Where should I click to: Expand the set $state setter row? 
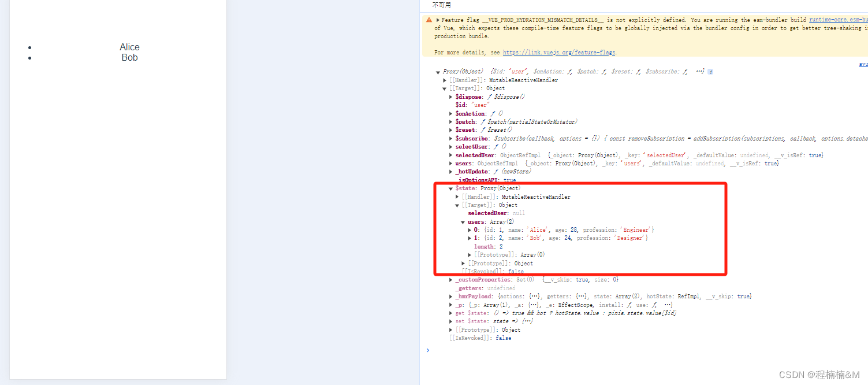[451, 321]
